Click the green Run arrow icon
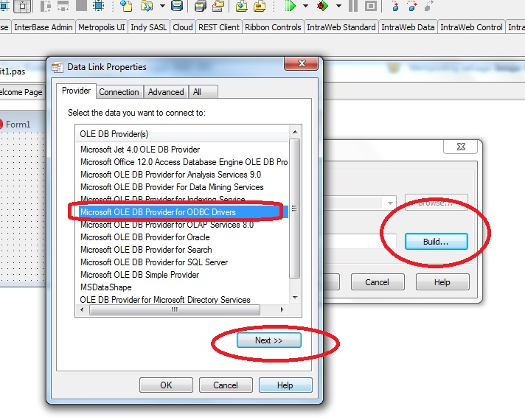This screenshot has width=525, height=420. pos(290,6)
